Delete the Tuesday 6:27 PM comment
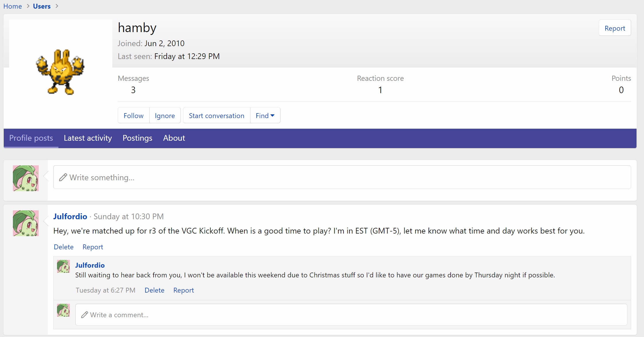 pos(154,290)
